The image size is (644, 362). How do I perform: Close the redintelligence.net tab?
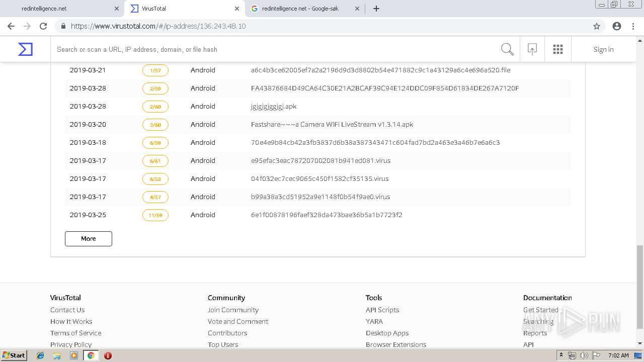(x=117, y=9)
